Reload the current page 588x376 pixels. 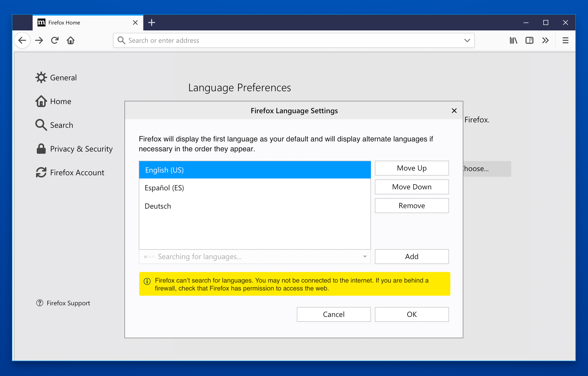coord(55,40)
